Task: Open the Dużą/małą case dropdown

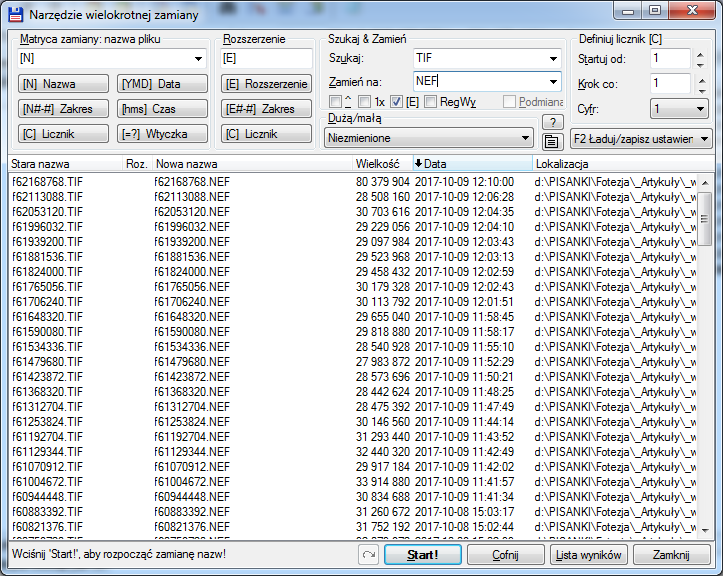Action: click(525, 139)
